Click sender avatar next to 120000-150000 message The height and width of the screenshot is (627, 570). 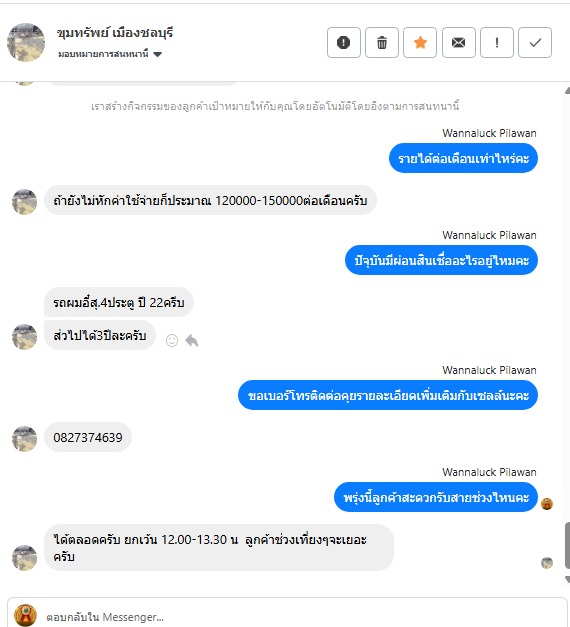[24, 202]
